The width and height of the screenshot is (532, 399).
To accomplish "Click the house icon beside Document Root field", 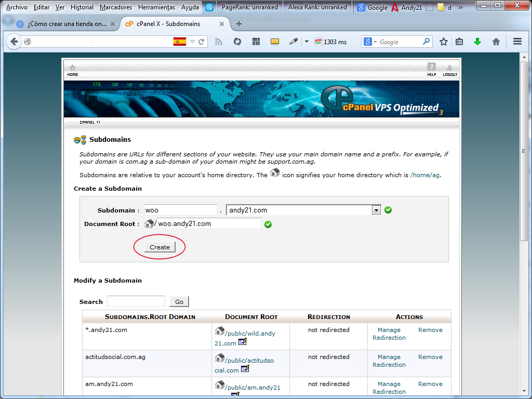I will pos(149,223).
